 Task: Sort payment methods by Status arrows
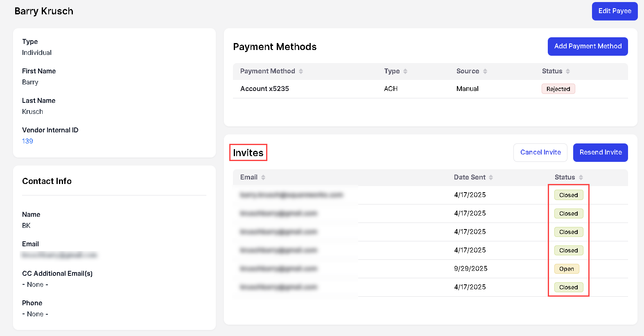click(x=568, y=71)
